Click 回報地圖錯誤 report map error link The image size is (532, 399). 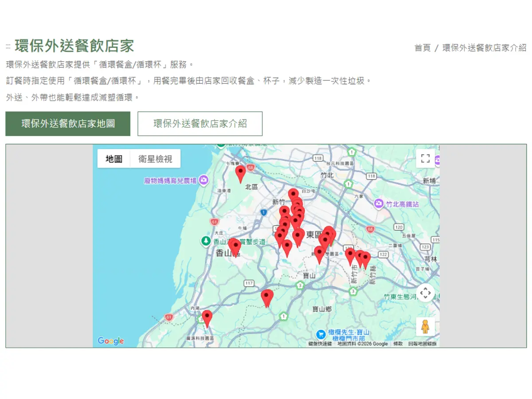pos(422,344)
